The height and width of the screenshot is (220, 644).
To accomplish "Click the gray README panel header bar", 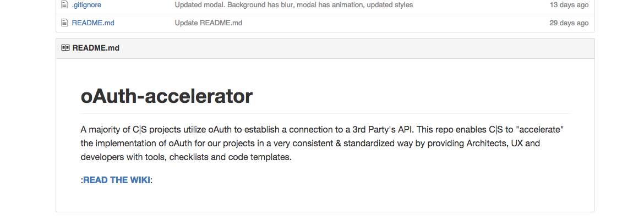I will 325,48.
